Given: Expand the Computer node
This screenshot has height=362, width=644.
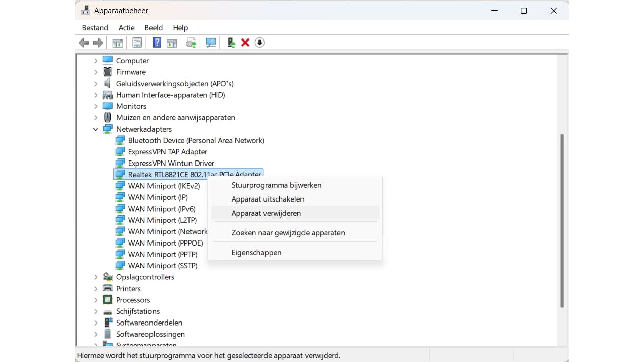Looking at the screenshot, I should (x=96, y=61).
